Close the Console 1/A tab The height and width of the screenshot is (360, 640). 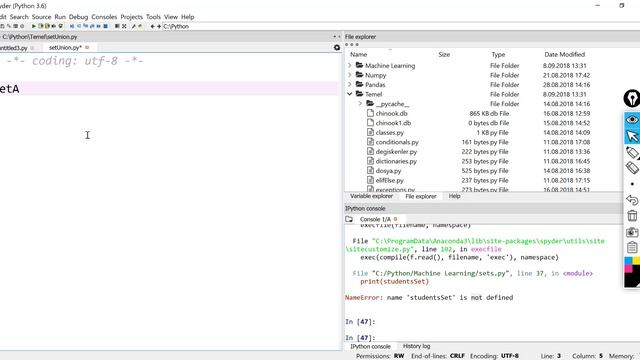click(395, 219)
